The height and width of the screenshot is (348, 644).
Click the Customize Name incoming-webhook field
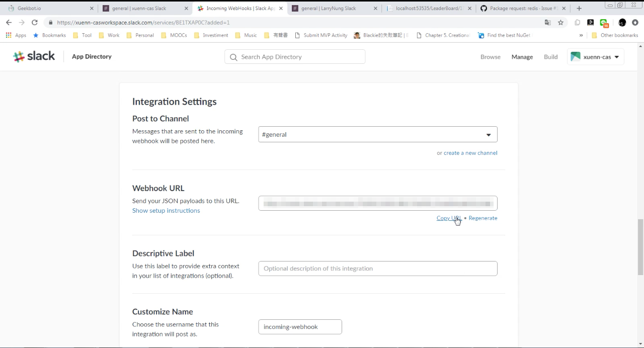coord(300,327)
